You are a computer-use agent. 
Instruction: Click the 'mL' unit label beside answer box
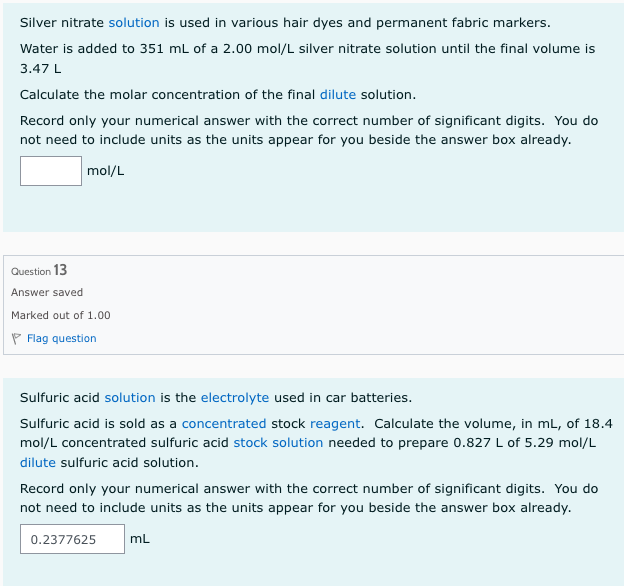140,539
